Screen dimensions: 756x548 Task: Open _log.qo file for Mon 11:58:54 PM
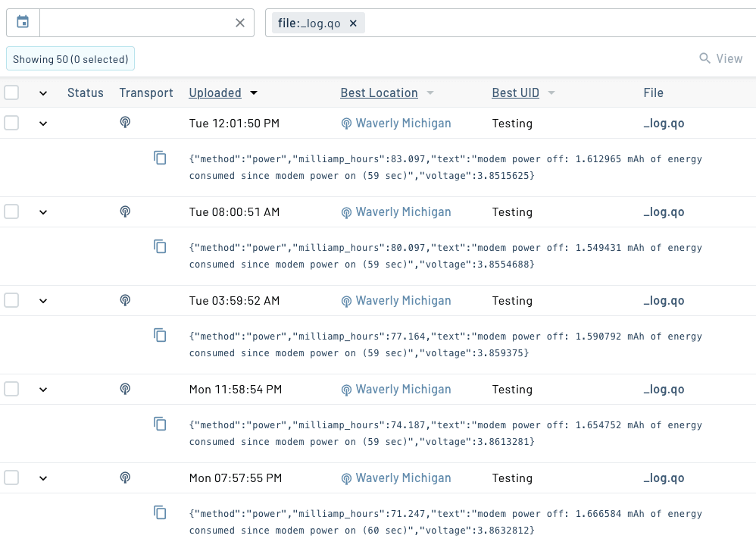click(664, 390)
